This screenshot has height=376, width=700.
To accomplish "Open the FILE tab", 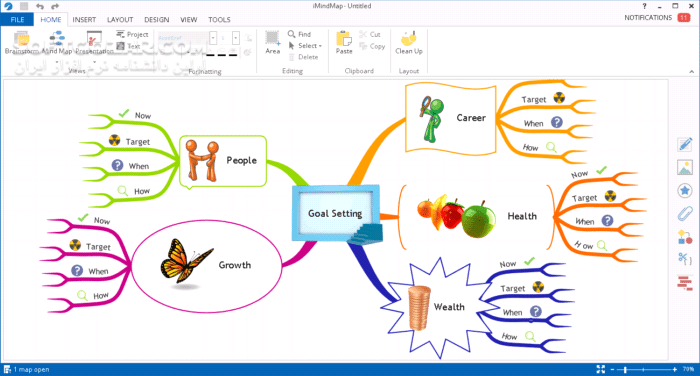I will pos(17,20).
